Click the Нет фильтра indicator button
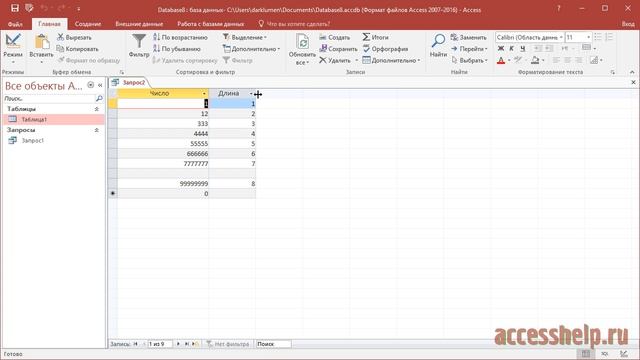Image resolution: width=640 pixels, height=360 pixels. tap(228, 344)
